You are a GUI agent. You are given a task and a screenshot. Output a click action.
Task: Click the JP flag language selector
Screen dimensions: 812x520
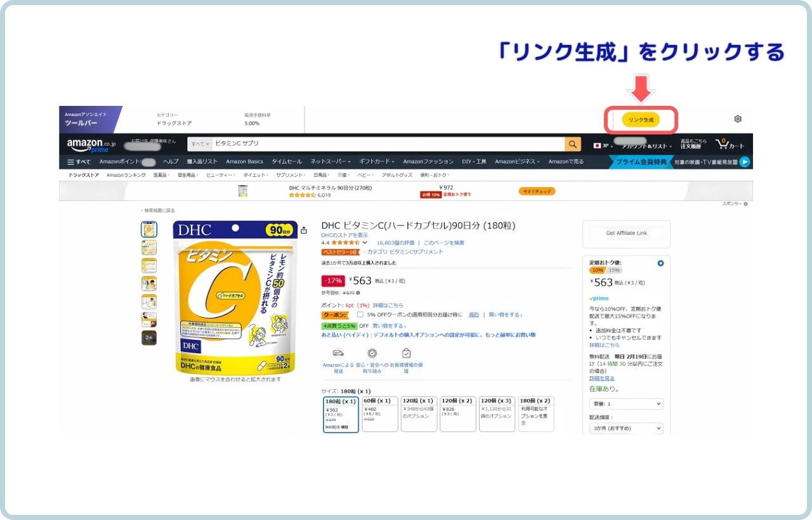(x=601, y=145)
